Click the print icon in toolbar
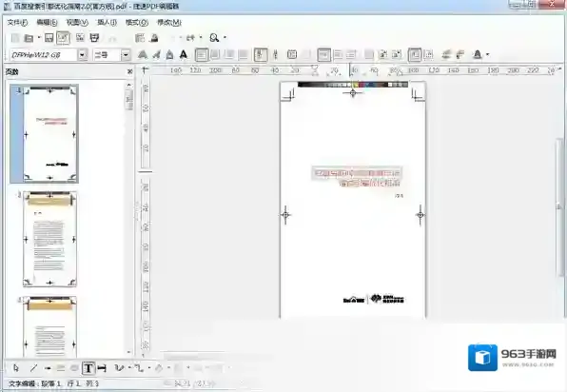This screenshot has width=567, height=392. coord(94,38)
